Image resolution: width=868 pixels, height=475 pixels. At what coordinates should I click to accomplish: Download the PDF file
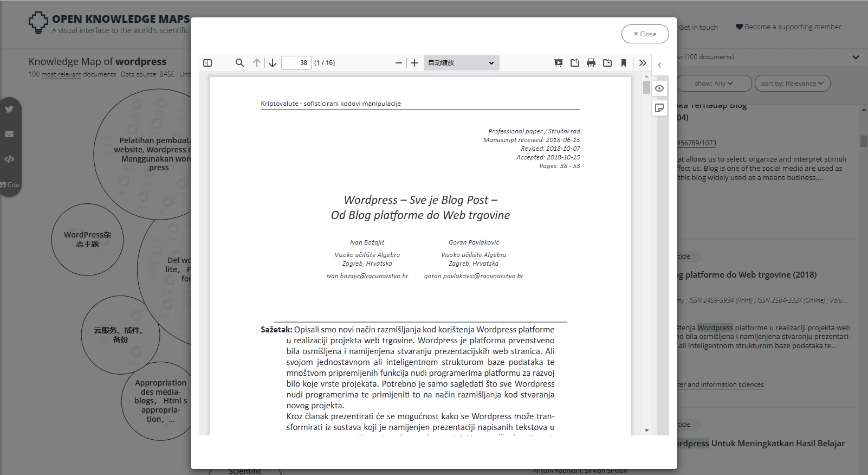[x=607, y=63]
